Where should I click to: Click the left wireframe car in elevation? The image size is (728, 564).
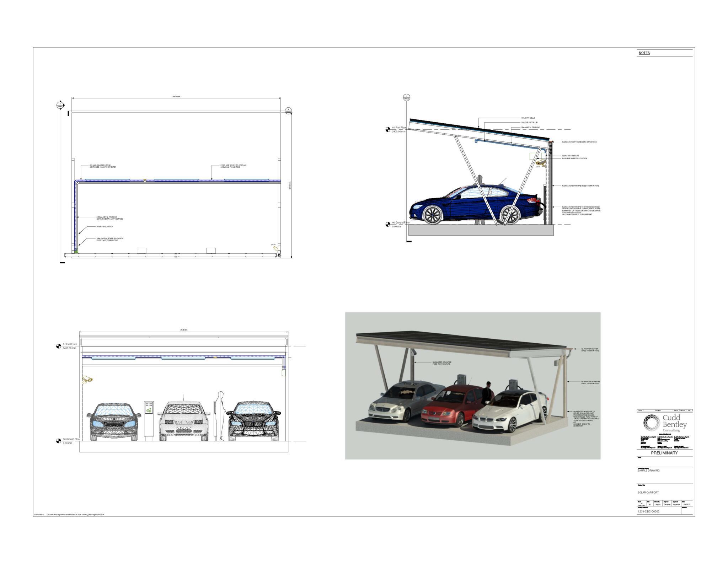coord(114,422)
